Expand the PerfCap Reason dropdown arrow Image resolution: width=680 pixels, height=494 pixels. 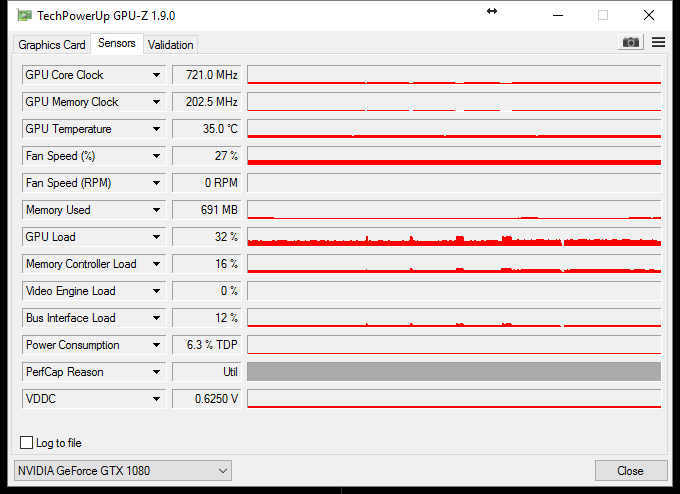click(157, 372)
